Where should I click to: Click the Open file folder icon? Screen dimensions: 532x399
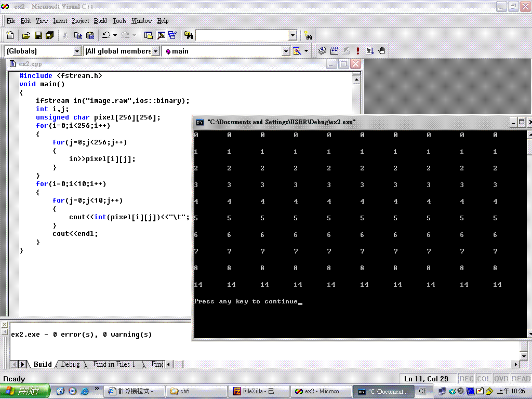[26, 35]
